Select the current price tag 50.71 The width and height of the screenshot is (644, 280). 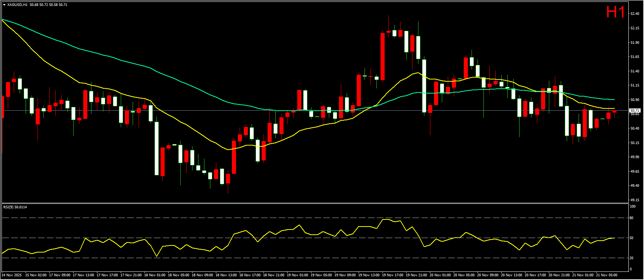[635, 111]
